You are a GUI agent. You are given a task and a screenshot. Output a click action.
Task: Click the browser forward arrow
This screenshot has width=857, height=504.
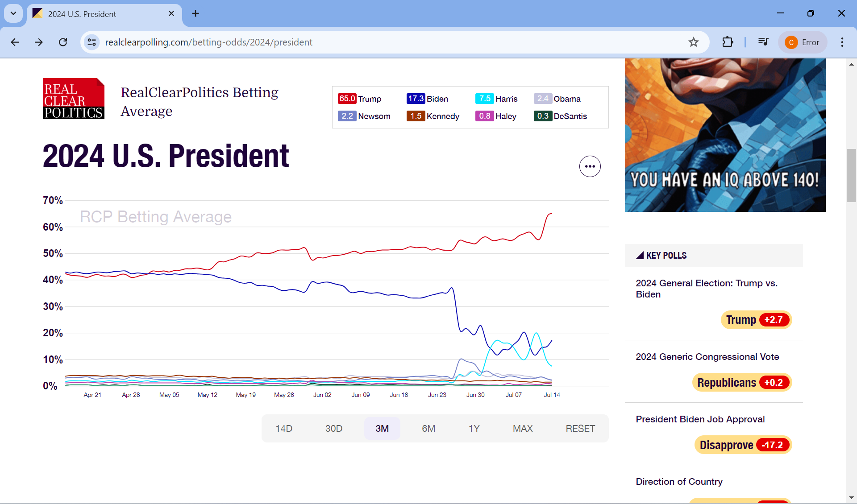(x=39, y=42)
